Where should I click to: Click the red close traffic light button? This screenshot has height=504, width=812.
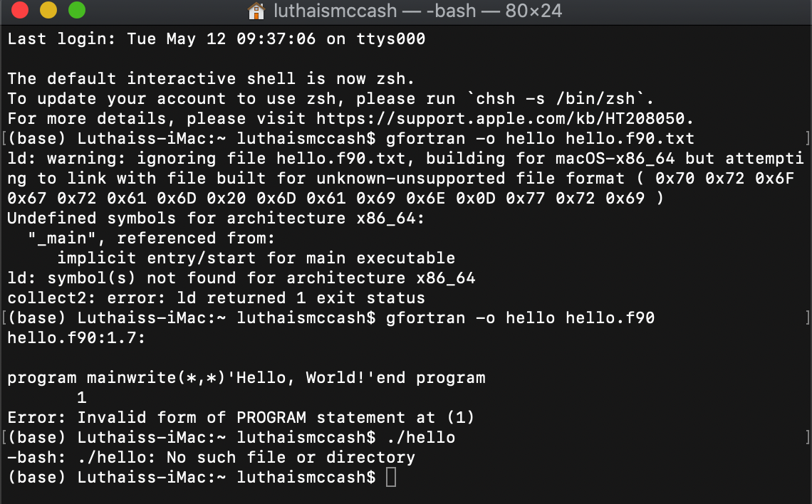point(19,12)
